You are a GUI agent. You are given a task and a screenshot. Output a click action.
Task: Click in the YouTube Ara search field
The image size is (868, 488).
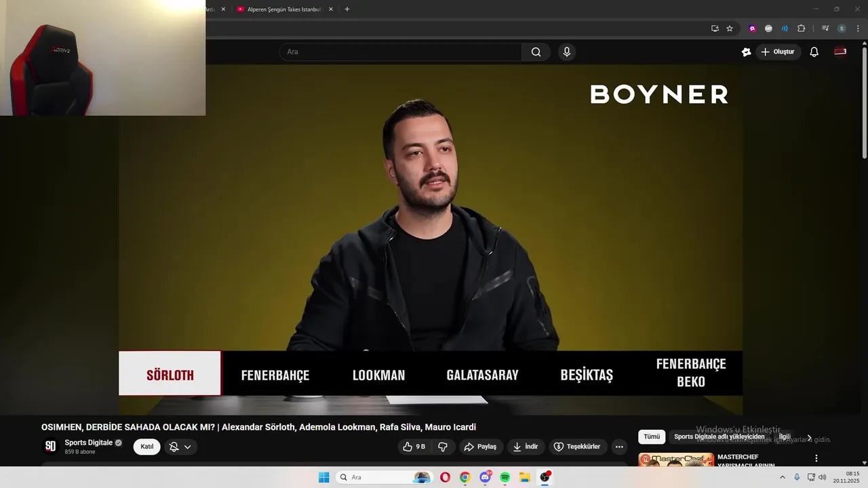400,52
